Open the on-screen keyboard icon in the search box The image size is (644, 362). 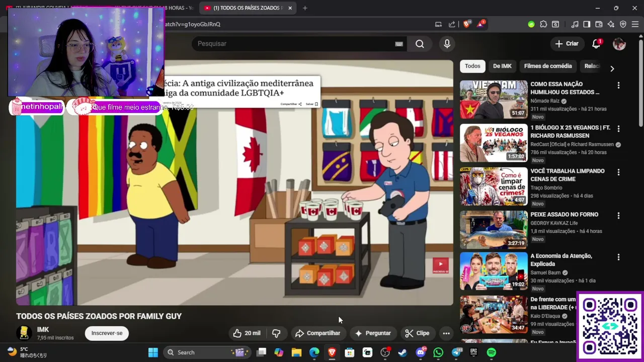399,44
